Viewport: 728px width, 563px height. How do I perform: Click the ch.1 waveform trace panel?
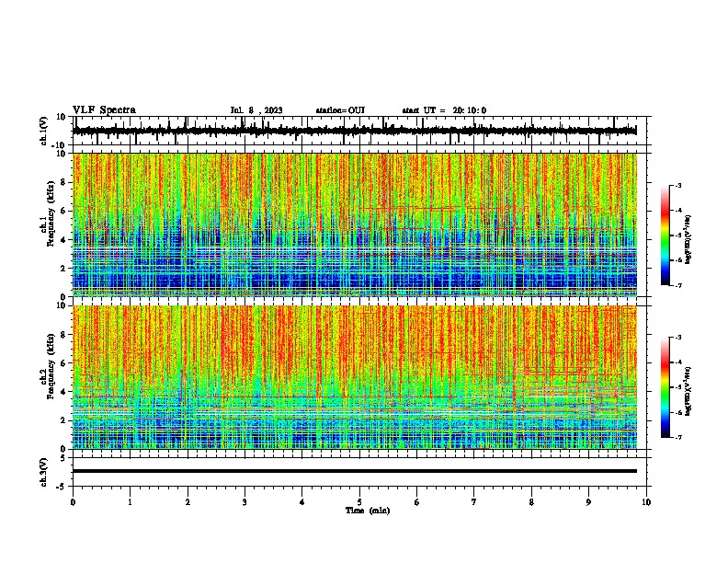point(359,131)
